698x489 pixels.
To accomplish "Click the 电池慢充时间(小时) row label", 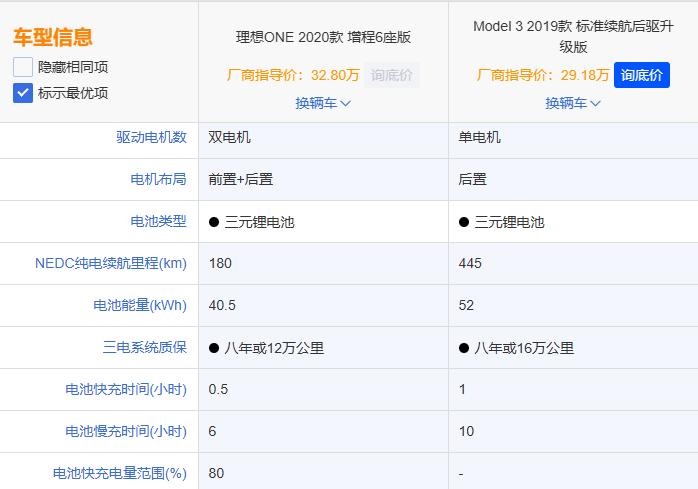I will pyautogui.click(x=126, y=431).
